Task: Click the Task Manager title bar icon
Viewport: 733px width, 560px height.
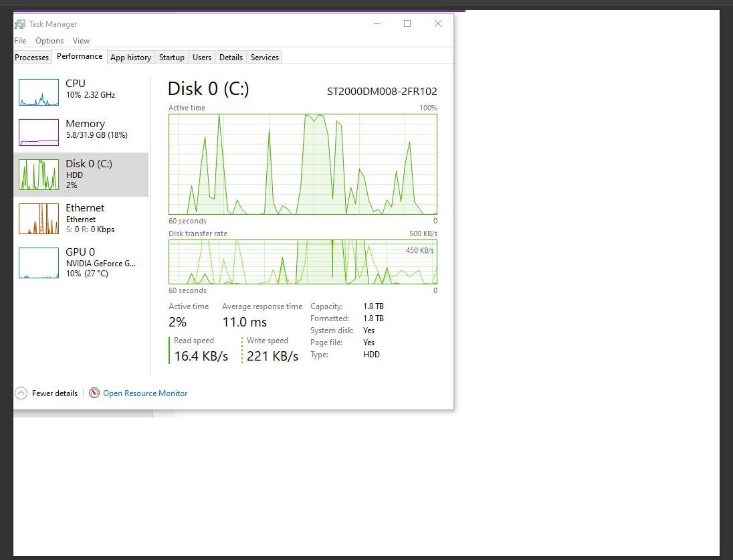Action: (x=20, y=24)
